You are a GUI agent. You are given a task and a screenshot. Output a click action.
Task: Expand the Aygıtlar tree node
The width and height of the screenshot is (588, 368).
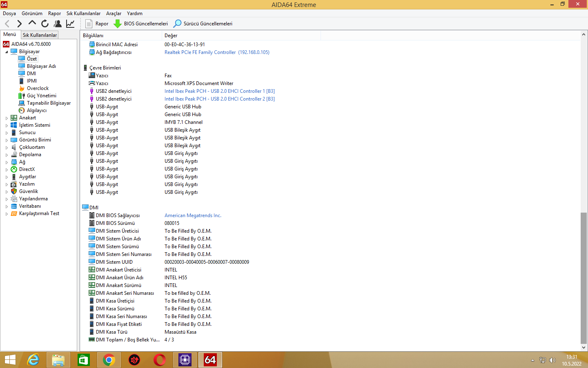pos(7,177)
